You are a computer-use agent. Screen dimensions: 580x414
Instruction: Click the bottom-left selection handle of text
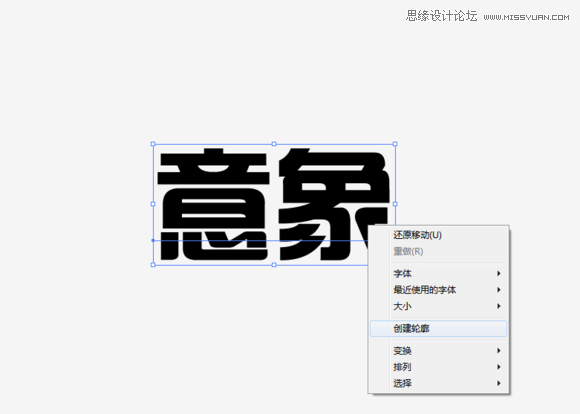click(153, 265)
